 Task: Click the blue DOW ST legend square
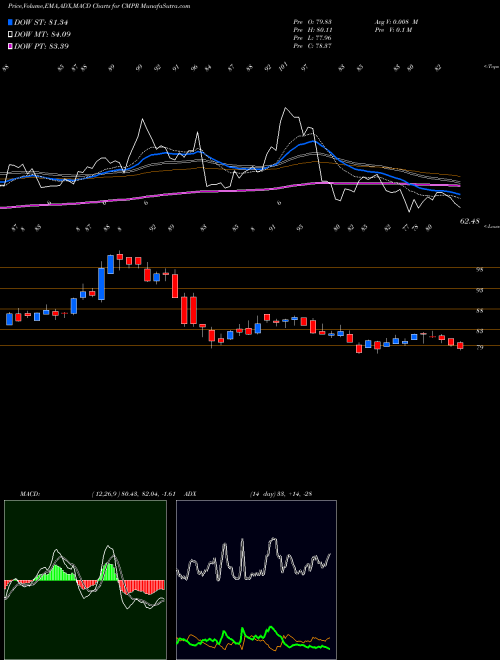pyautogui.click(x=10, y=22)
